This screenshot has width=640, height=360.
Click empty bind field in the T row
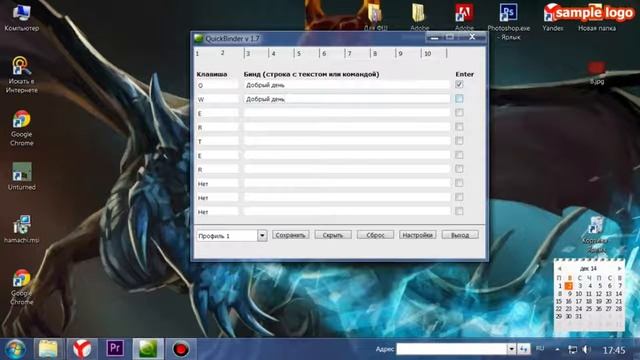pos(347,141)
